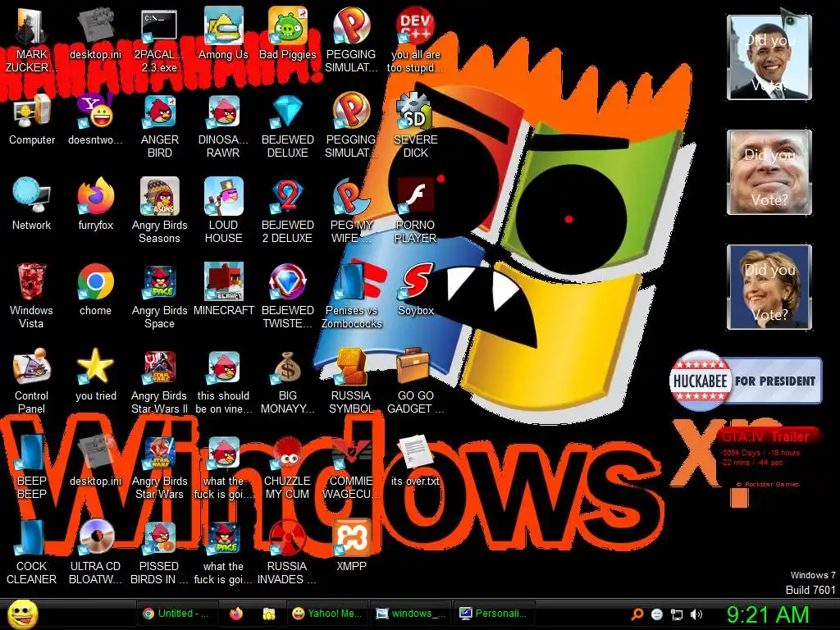Click the GTA:IV Trailer countdown gadget
Image resolution: width=840 pixels, height=630 pixels.
pyautogui.click(x=768, y=455)
